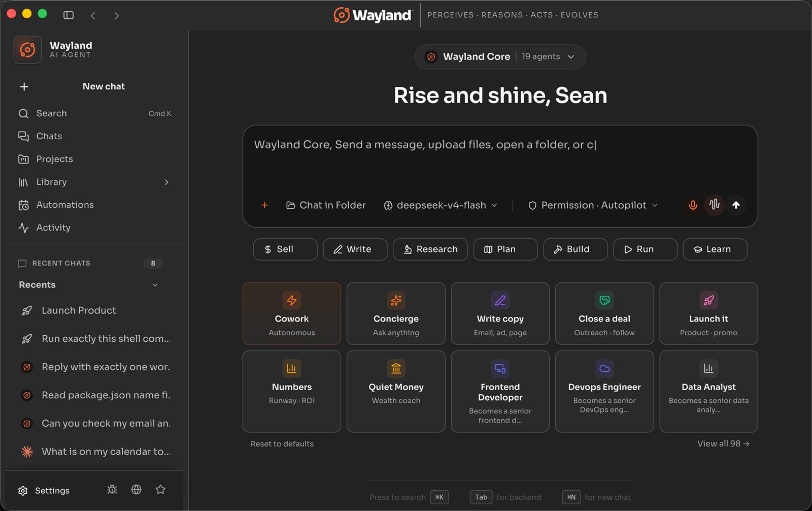Select the Learn category chip
The image size is (812, 511).
click(x=715, y=249)
